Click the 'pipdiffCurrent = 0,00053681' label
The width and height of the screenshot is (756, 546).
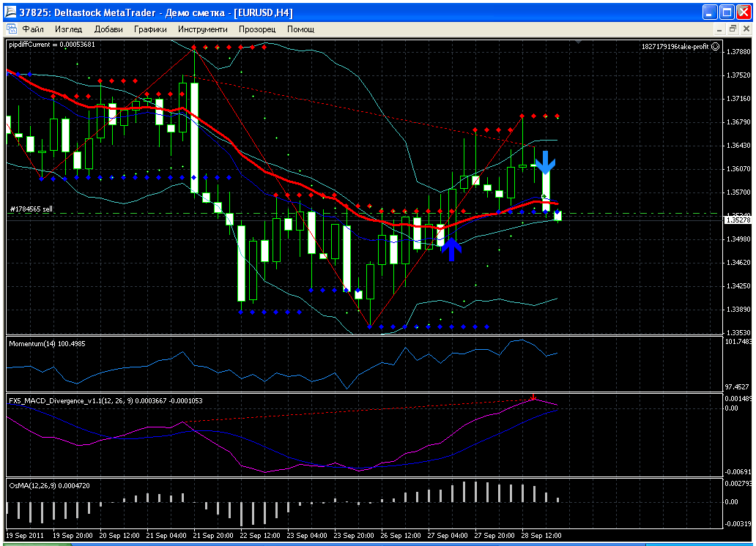coord(52,45)
